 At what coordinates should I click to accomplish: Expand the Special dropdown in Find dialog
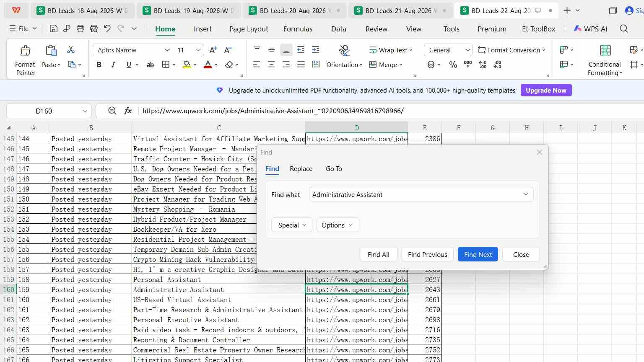click(292, 225)
